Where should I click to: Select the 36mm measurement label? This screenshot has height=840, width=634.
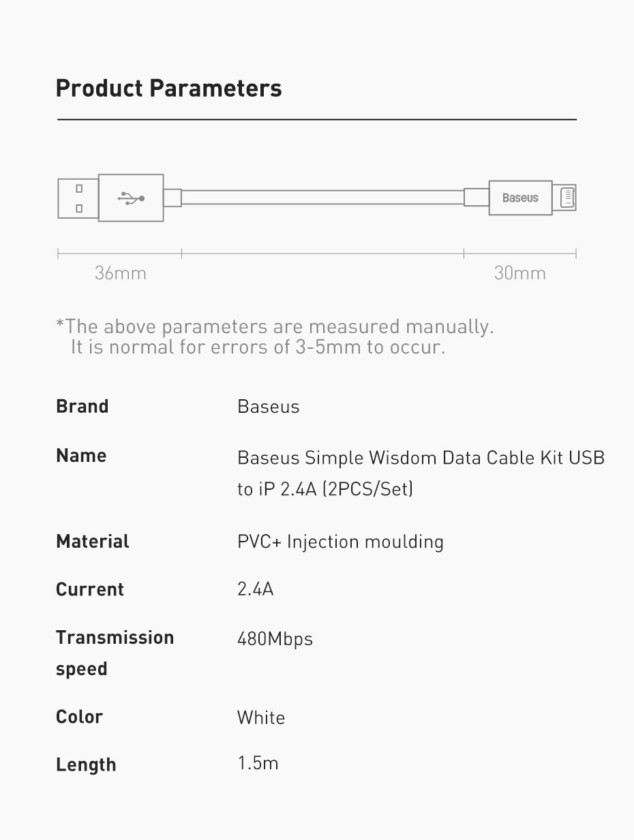[120, 273]
